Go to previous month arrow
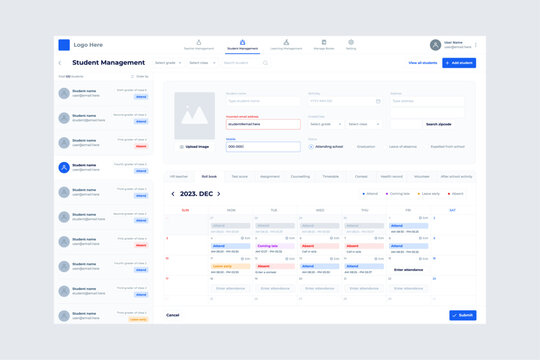The height and width of the screenshot is (360, 540). 173,194
